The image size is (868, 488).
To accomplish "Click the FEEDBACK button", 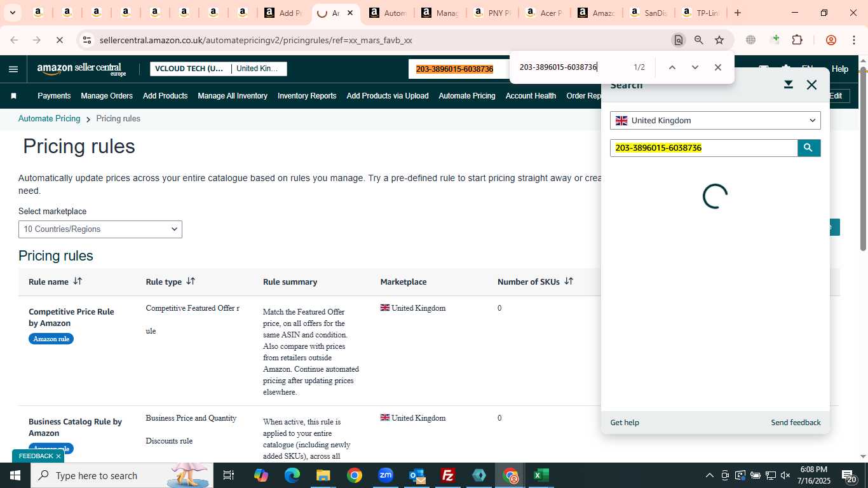I will pos(36,456).
